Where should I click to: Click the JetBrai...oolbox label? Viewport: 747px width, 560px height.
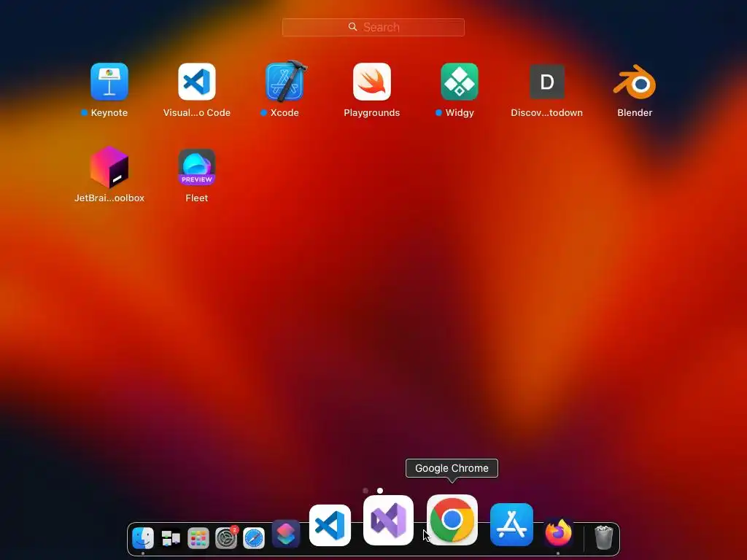tap(109, 198)
